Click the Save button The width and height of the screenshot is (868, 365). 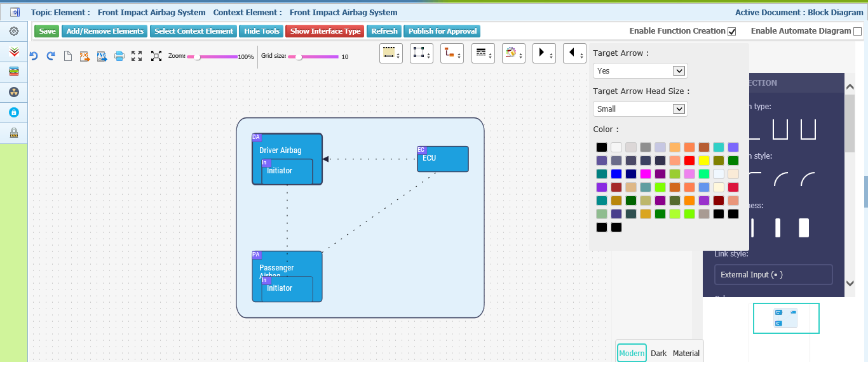click(x=46, y=31)
